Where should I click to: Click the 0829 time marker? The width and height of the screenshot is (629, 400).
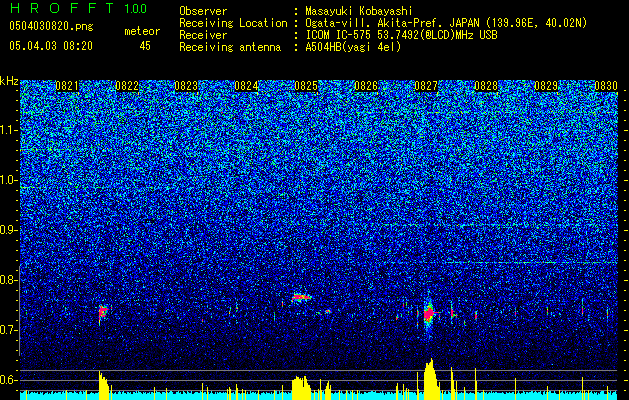546,86
